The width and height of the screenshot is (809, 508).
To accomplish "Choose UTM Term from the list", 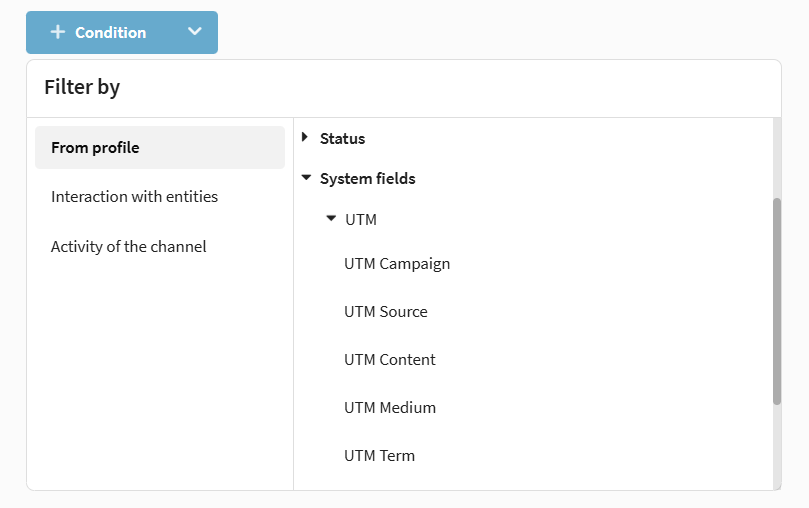I will (379, 456).
